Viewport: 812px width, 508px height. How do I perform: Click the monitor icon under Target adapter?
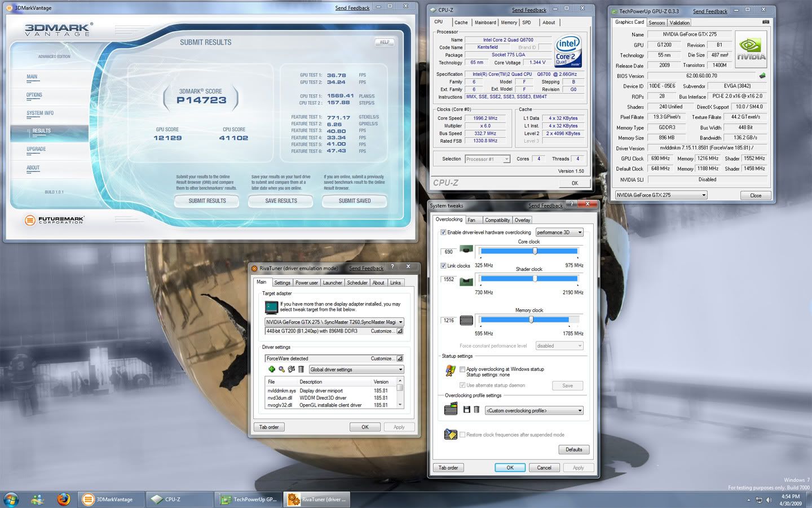[271, 307]
